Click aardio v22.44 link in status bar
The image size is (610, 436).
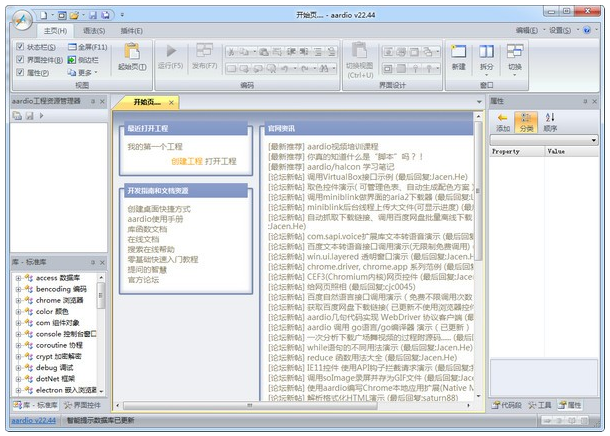[x=33, y=420]
